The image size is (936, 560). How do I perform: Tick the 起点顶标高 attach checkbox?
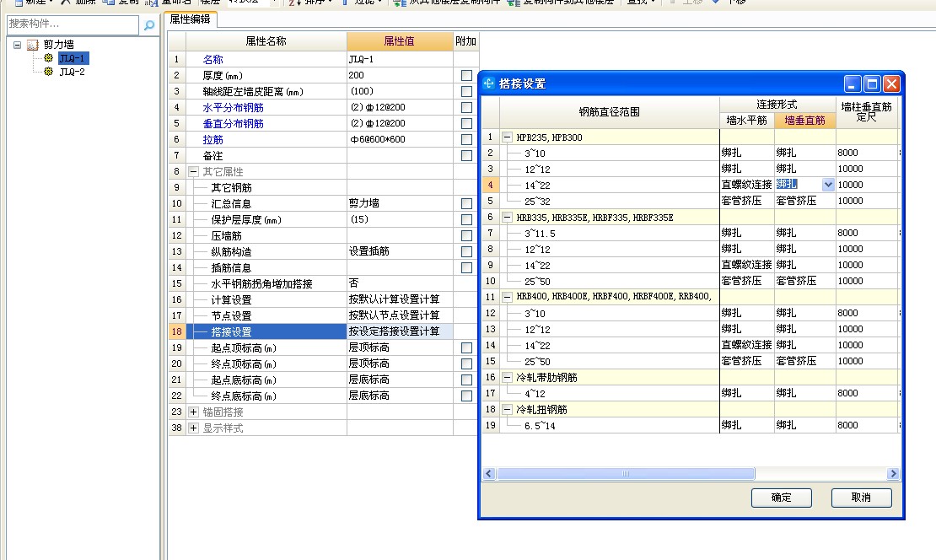coord(466,348)
